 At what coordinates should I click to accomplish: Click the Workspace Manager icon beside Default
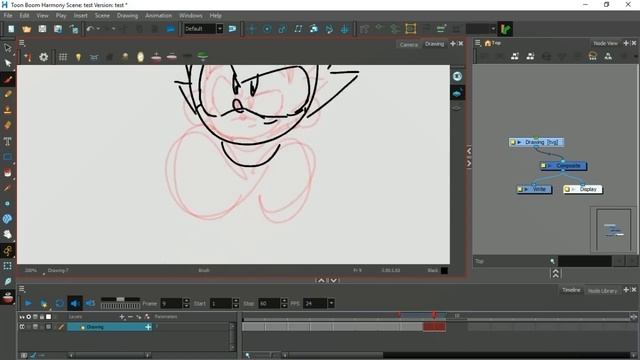(232, 29)
